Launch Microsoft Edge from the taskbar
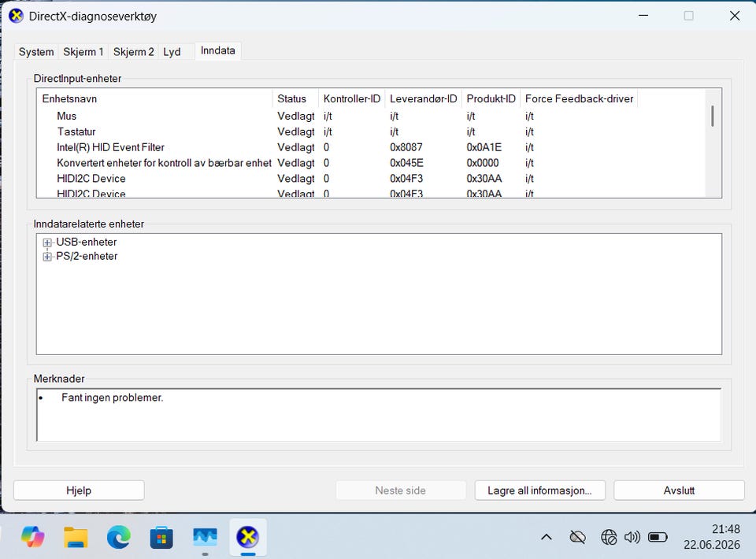 pyautogui.click(x=119, y=537)
